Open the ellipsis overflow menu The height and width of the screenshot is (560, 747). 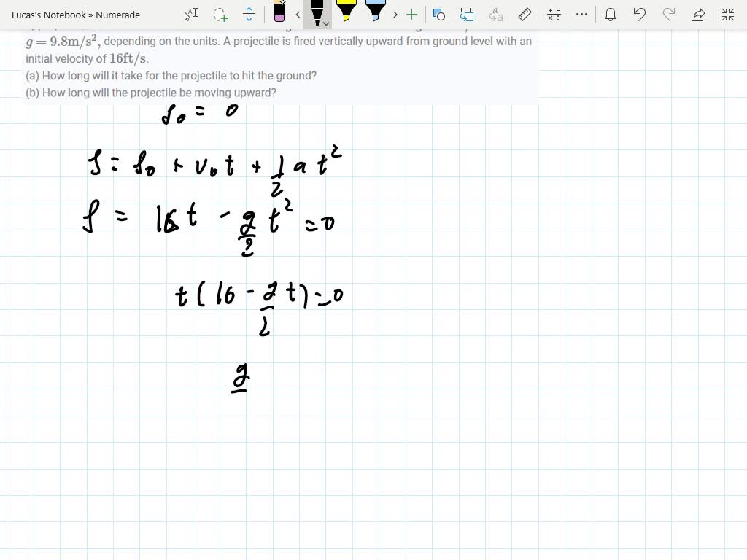[581, 15]
